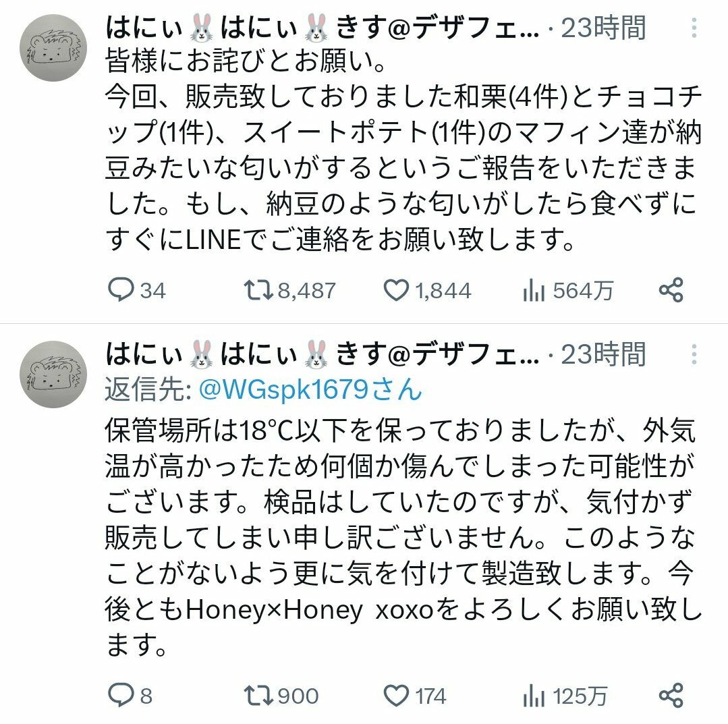728x724 pixels.
Task: Open replies on the first tweet (34)
Action: click(x=136, y=290)
